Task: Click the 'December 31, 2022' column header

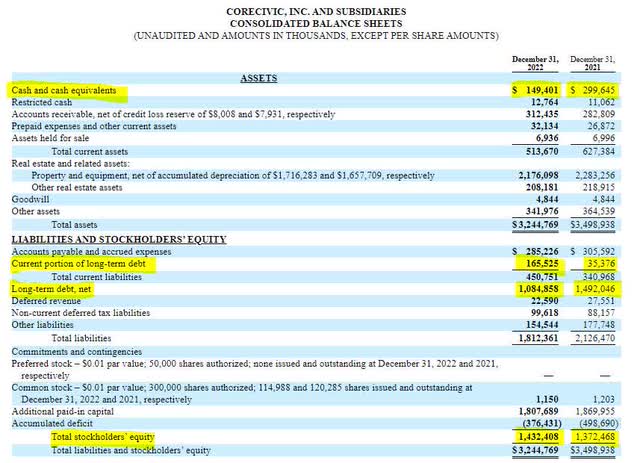Action: [535, 63]
